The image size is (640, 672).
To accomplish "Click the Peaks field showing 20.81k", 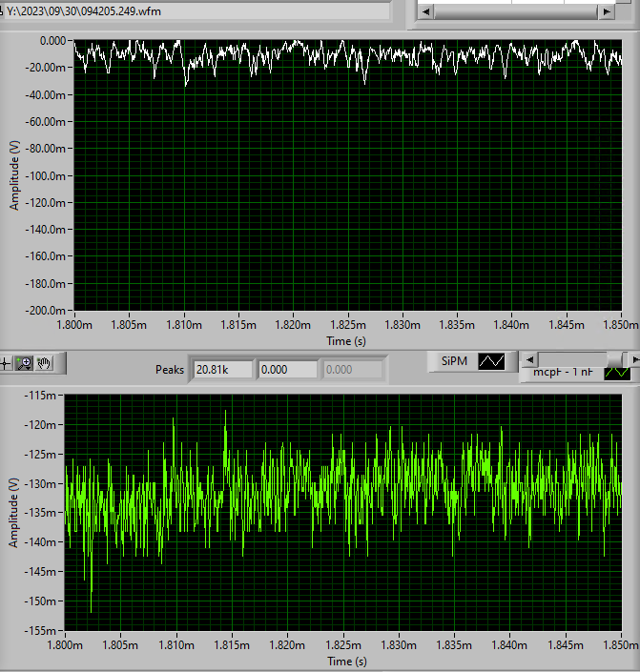I will pos(223,370).
